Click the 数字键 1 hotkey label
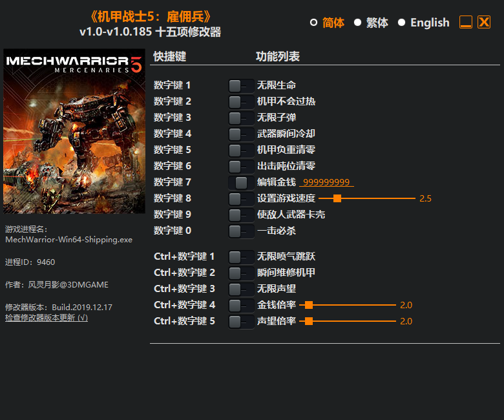The width and height of the screenshot is (504, 420). coord(172,85)
